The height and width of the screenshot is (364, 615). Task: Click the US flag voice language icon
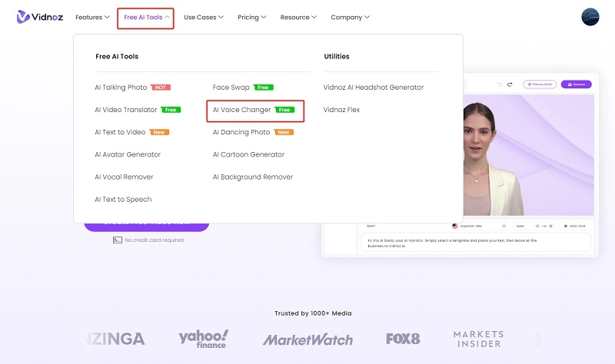pyautogui.click(x=455, y=226)
